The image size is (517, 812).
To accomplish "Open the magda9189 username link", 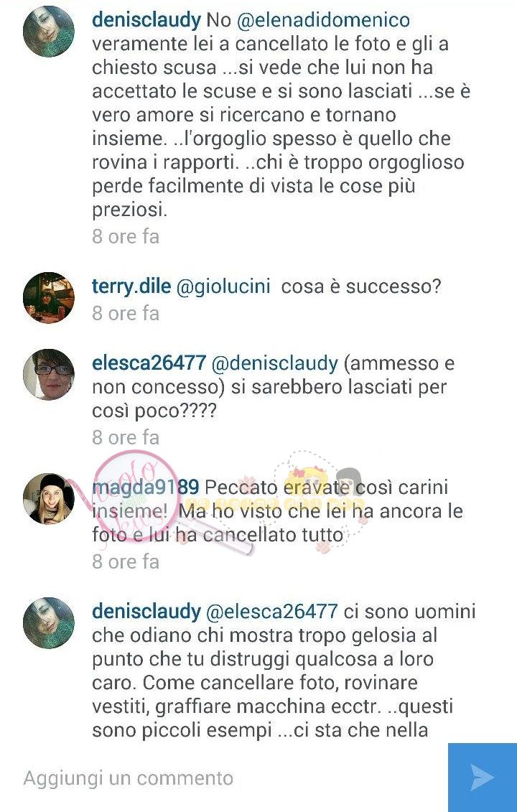I will (146, 487).
